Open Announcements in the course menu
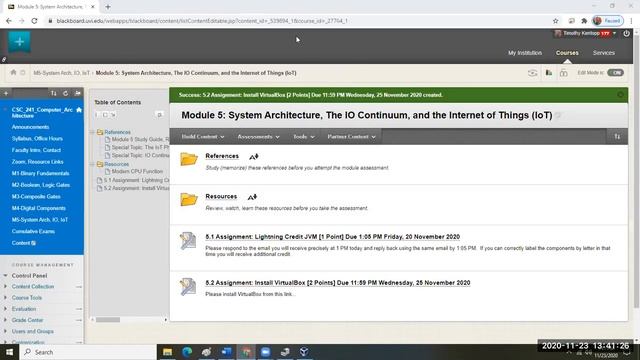 click(x=30, y=127)
